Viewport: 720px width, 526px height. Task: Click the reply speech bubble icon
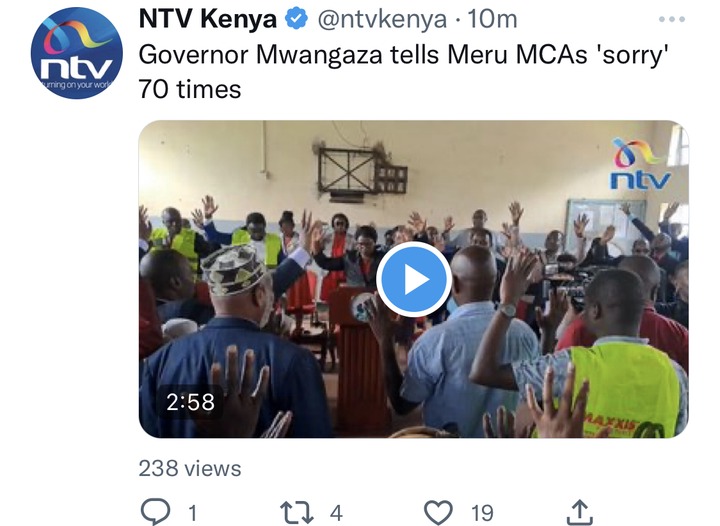[155, 512]
